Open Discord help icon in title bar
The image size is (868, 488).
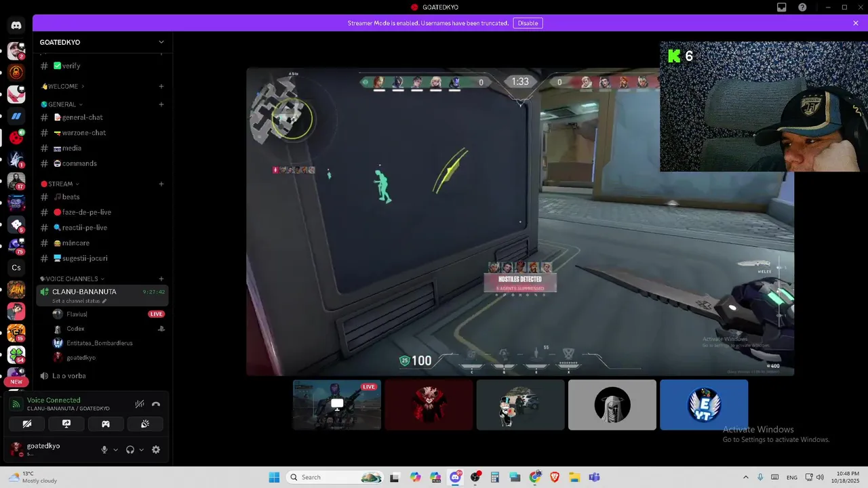tap(803, 7)
